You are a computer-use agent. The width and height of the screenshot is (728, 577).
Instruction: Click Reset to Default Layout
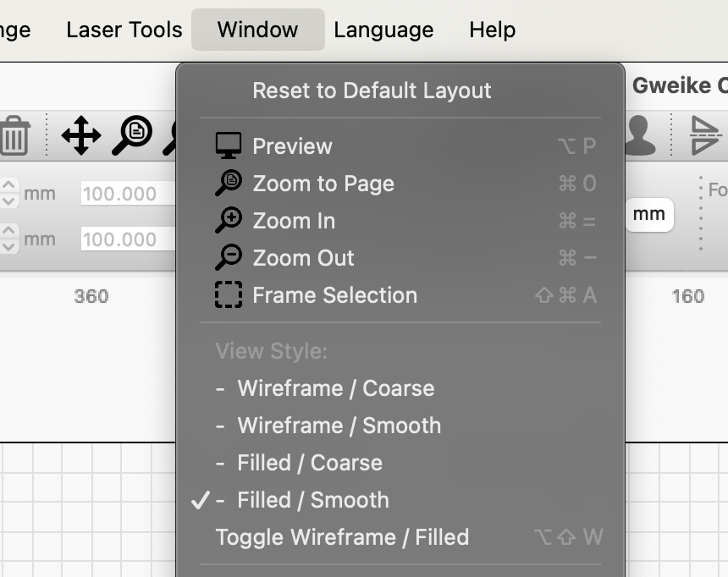pos(370,91)
